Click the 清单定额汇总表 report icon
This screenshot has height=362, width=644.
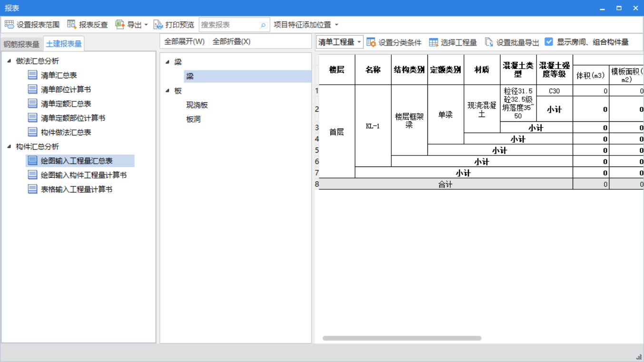pyautogui.click(x=32, y=103)
